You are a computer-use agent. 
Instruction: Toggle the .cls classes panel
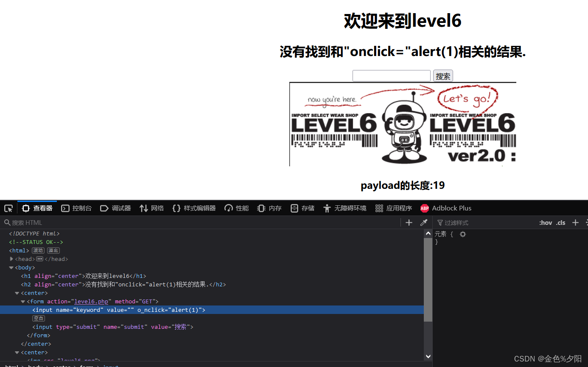tap(561, 223)
